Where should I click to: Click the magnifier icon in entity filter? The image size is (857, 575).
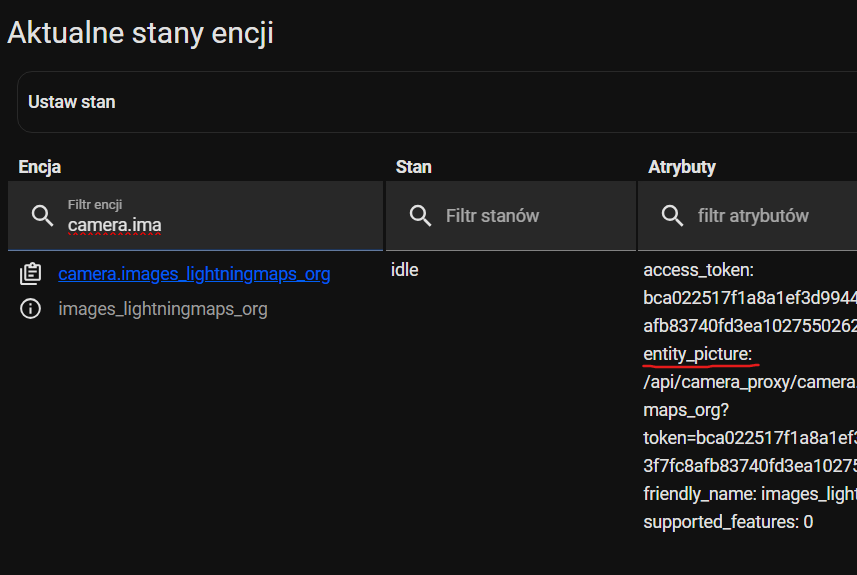(x=43, y=216)
